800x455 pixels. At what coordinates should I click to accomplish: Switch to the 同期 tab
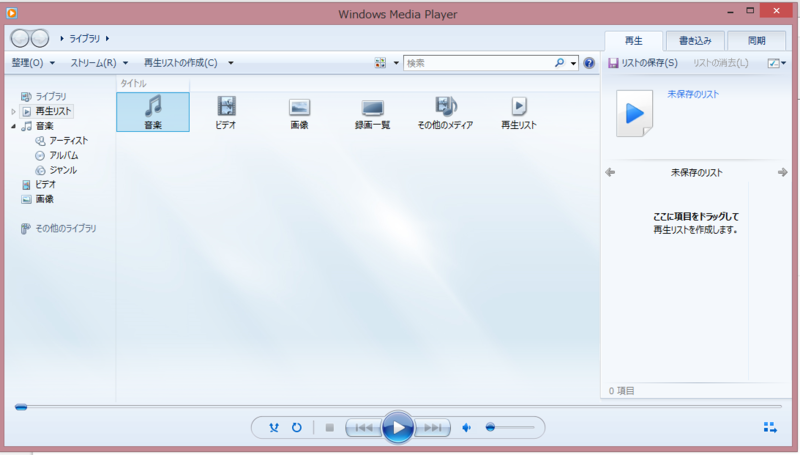[757, 40]
